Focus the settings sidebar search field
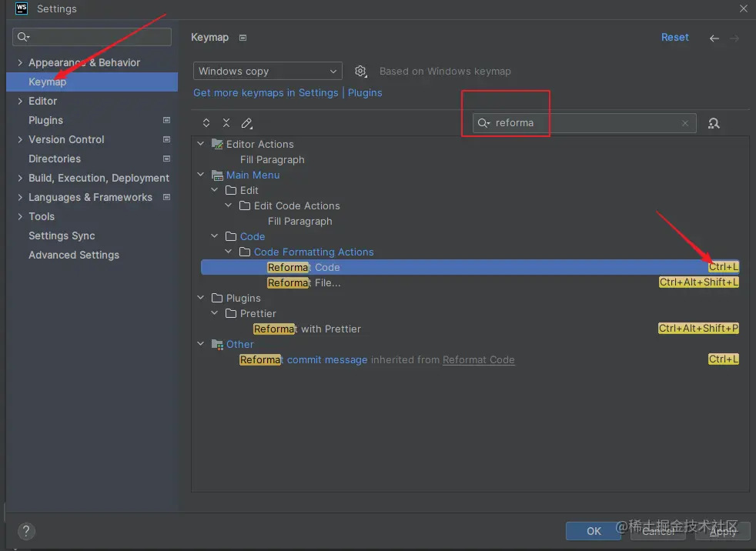756x551 pixels. click(x=92, y=37)
